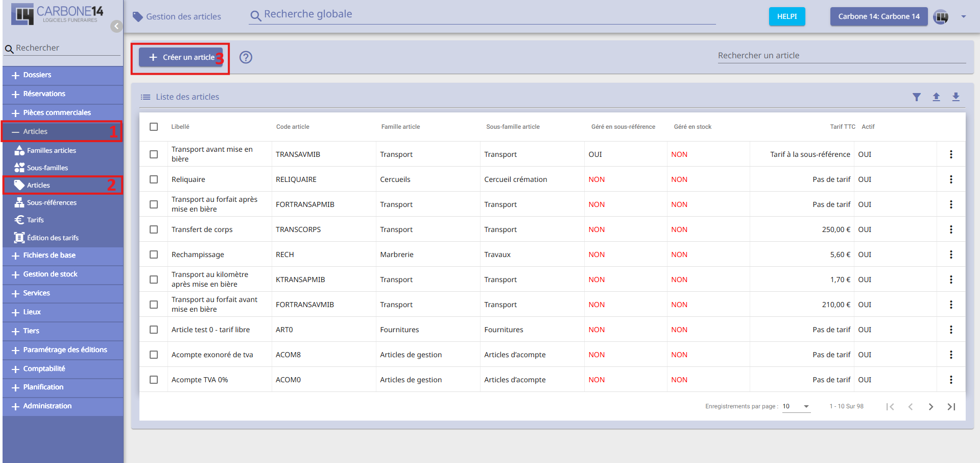This screenshot has height=463, width=980.
Task: Open the actions menu for the Transfert de corps row
Action: click(x=951, y=229)
